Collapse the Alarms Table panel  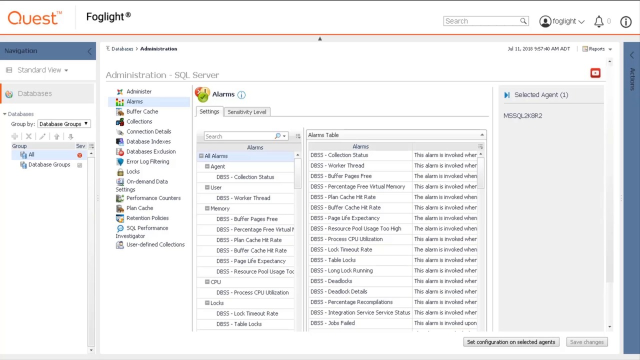[482, 135]
